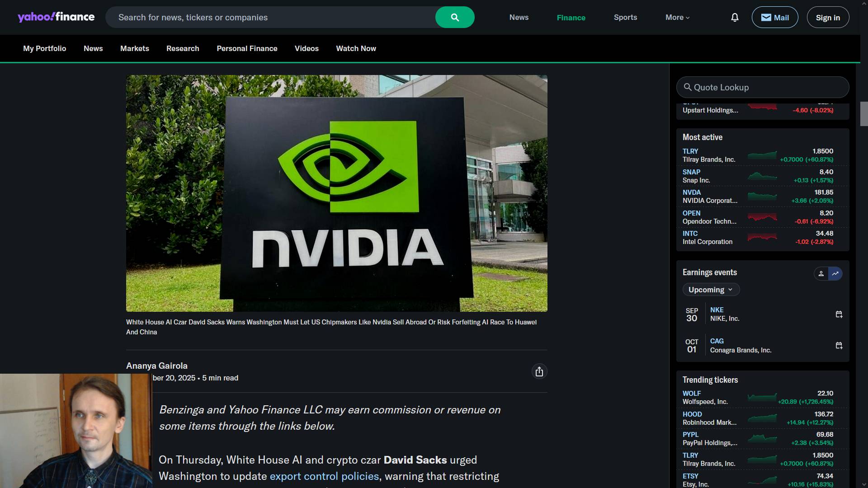Open the Personal Finance menu
Screen dimensions: 868x488
click(247, 48)
